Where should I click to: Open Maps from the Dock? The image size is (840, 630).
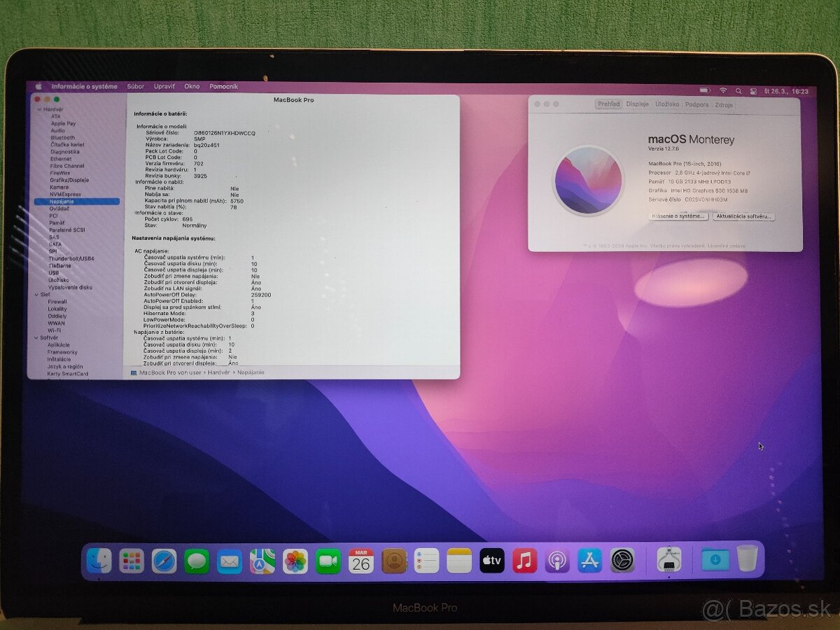tap(262, 561)
